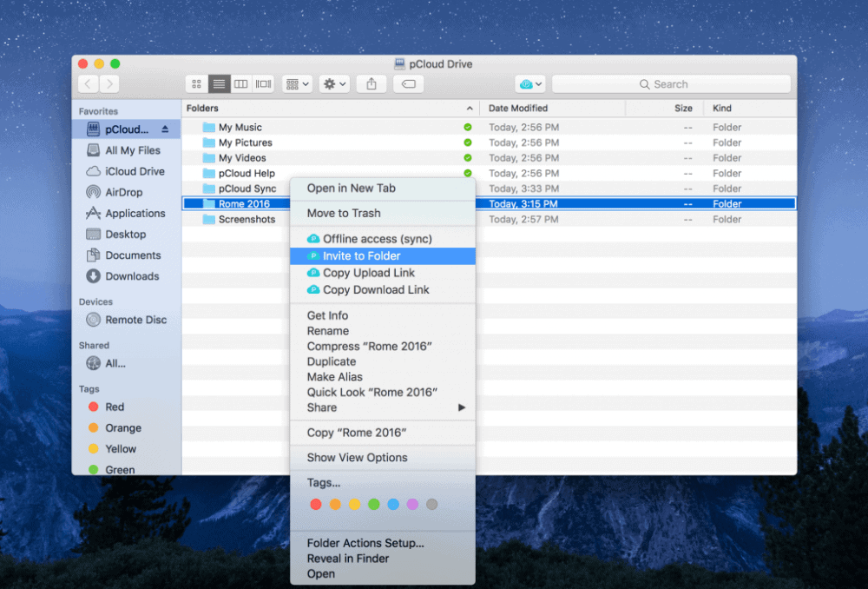The width and height of the screenshot is (868, 589).
Task: Apply purple tag dot in context menu
Action: coord(412,504)
